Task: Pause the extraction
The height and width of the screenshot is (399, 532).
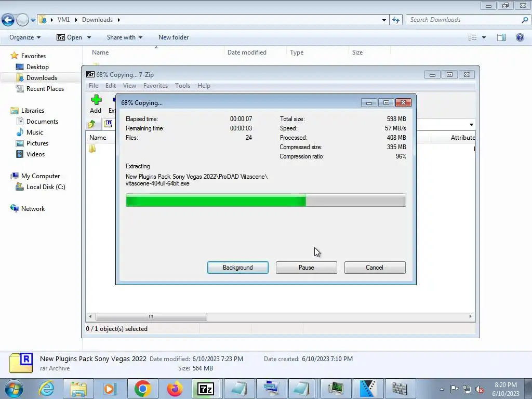Action: (x=307, y=268)
